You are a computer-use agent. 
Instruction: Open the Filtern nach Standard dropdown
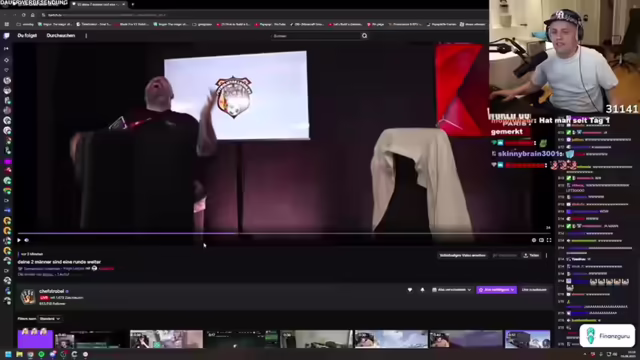pyautogui.click(x=50, y=319)
